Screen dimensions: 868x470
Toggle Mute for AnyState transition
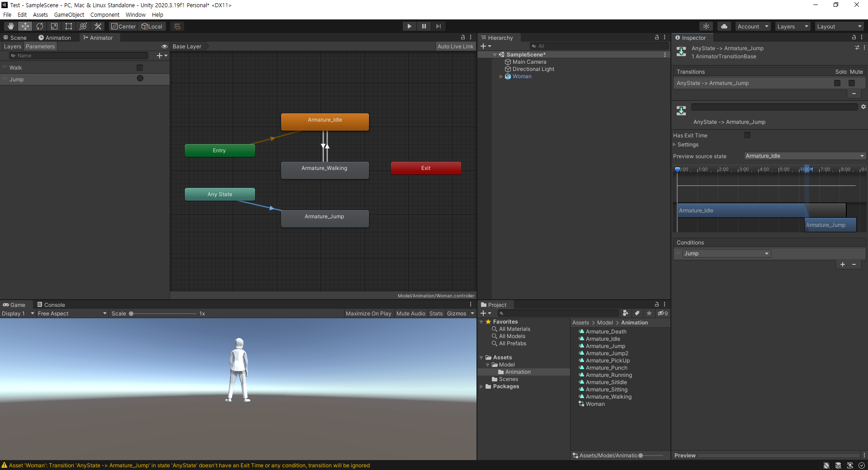tap(852, 83)
